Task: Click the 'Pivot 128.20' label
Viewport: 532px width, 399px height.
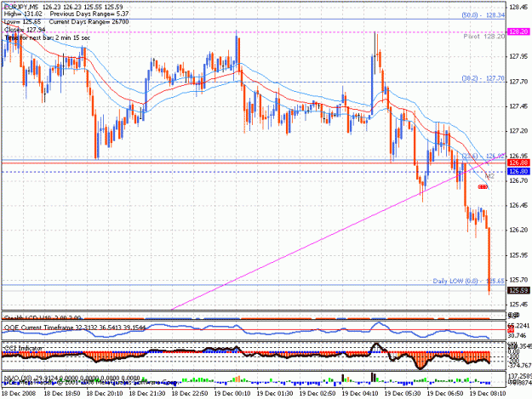Action: pos(484,37)
